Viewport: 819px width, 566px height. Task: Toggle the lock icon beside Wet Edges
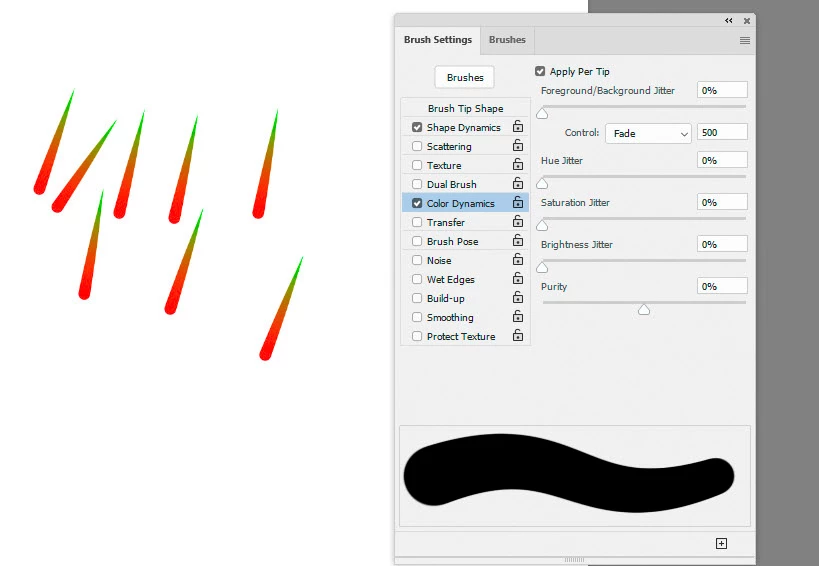518,278
